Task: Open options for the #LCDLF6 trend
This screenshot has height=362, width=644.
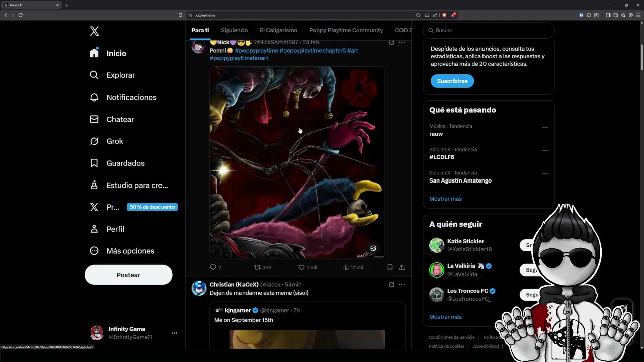Action: [545, 150]
